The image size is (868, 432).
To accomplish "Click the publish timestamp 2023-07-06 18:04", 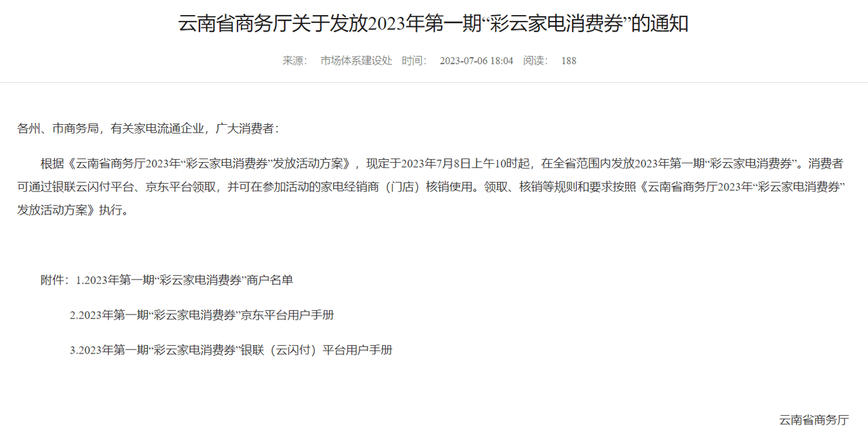I will click(476, 61).
